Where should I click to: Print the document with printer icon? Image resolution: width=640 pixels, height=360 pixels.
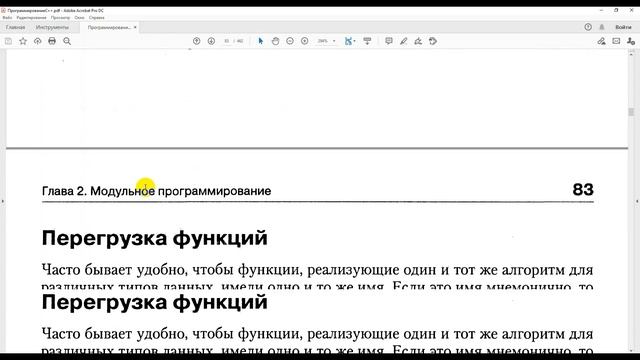52,41
